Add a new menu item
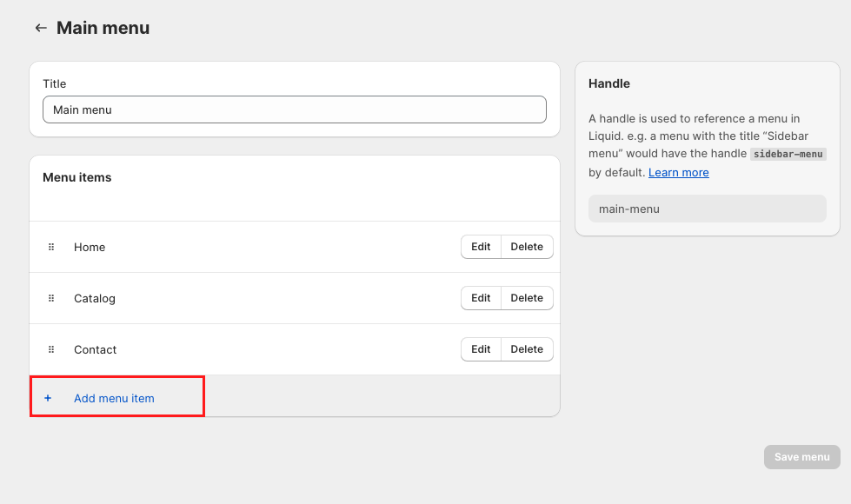The image size is (851, 504). pos(112,398)
